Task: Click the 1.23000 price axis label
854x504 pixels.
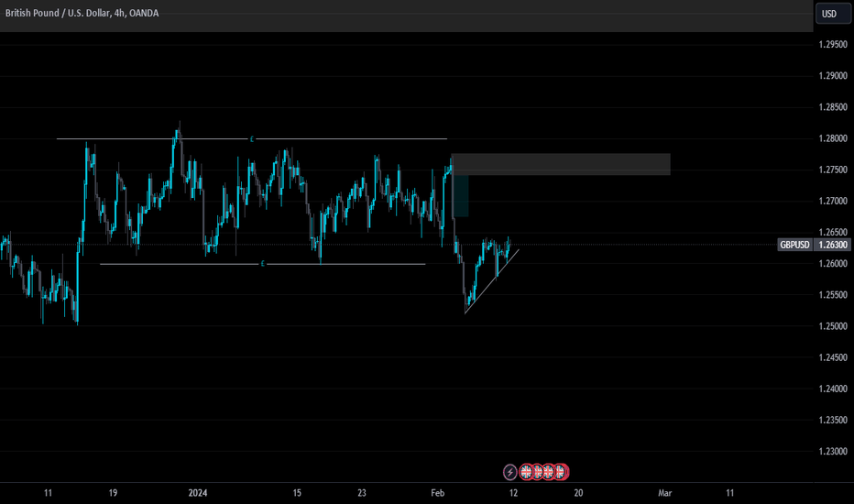Action: (833, 451)
